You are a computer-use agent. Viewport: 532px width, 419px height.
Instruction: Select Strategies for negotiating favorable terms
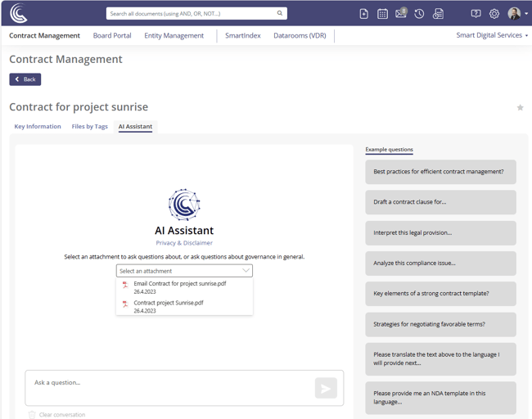pos(440,324)
